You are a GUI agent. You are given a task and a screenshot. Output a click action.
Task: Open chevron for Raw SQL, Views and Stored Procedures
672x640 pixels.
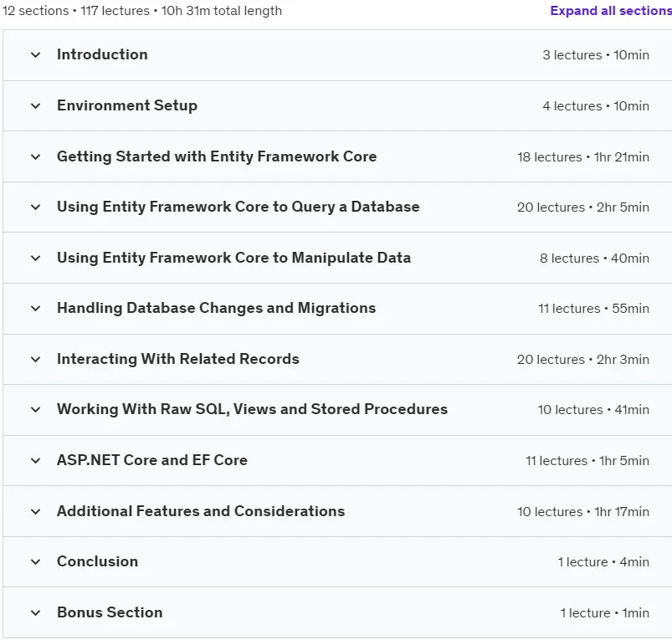tap(36, 410)
